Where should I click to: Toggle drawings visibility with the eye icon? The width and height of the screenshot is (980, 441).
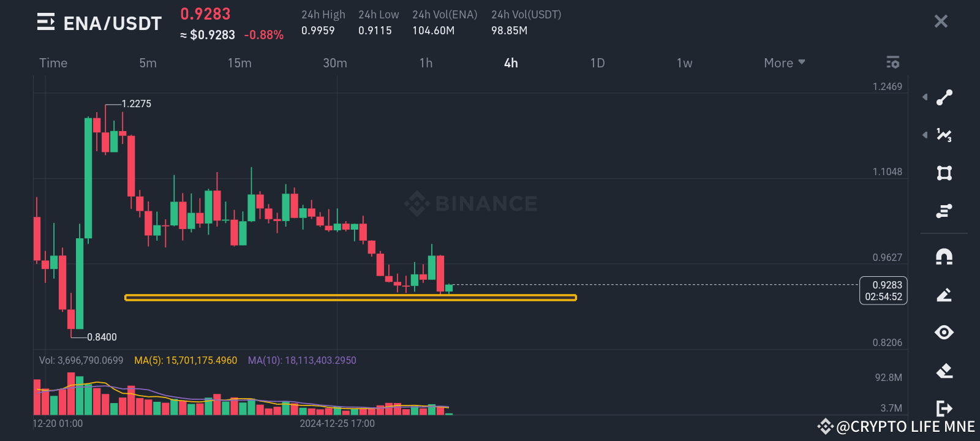944,331
